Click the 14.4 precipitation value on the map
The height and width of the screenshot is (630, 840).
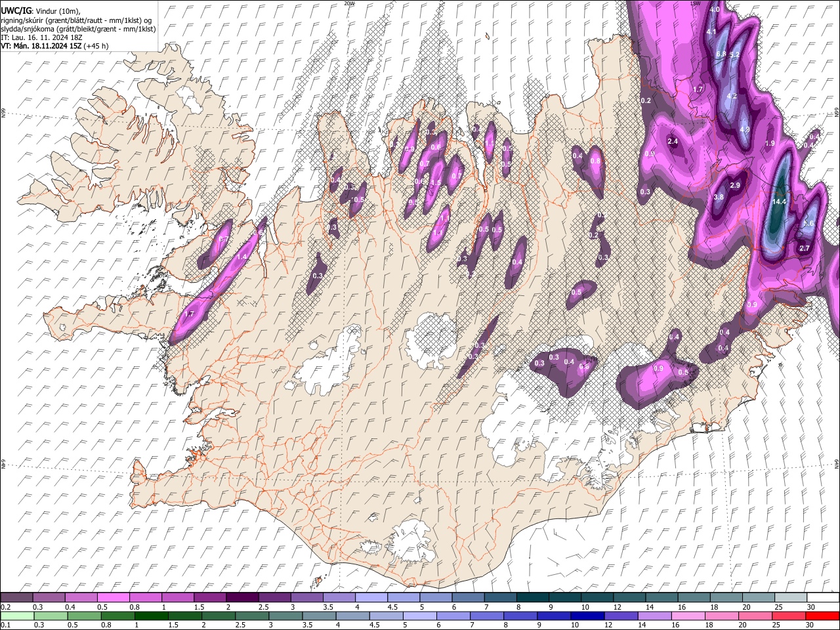[x=780, y=201]
